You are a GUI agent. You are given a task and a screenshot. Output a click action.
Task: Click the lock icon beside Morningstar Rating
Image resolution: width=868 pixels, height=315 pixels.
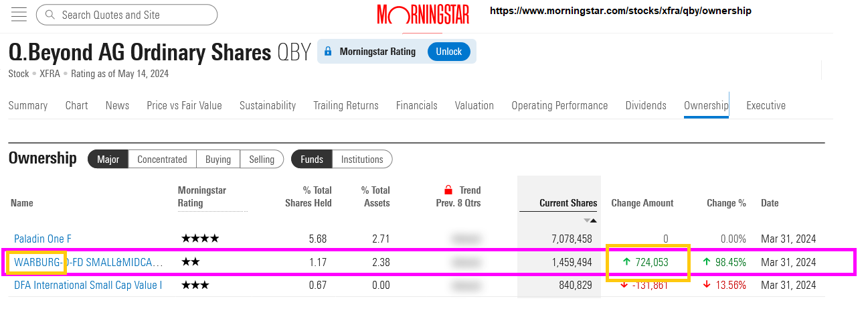click(329, 52)
